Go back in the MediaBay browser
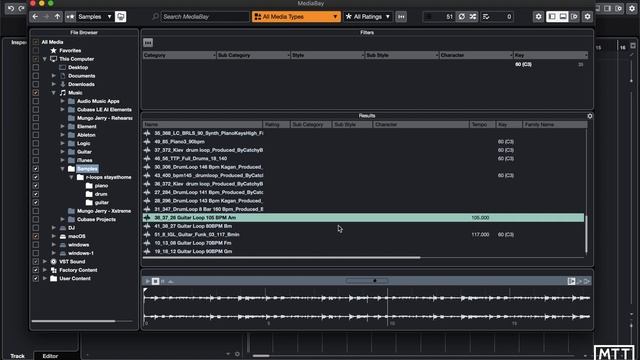 tap(35, 17)
